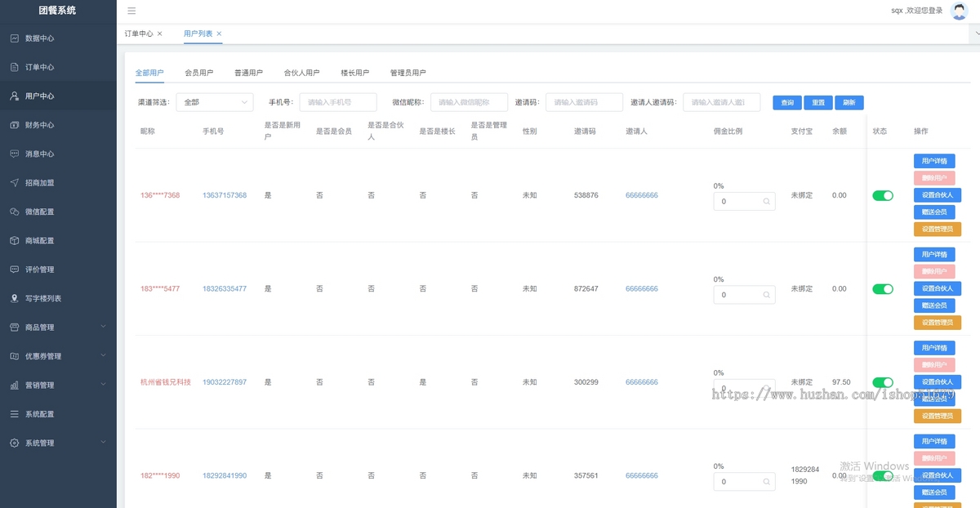Focus the 微信昵称 search input
The image size is (980, 508).
click(470, 102)
